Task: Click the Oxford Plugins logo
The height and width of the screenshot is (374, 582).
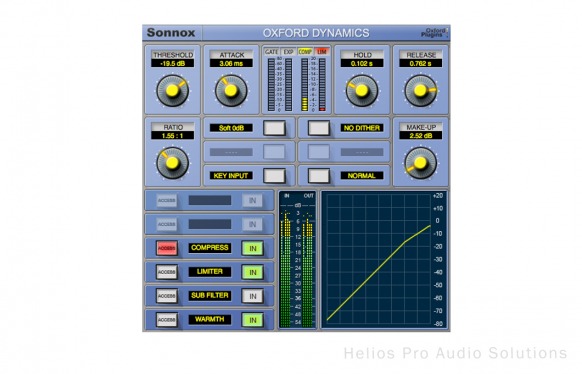Action: (434, 33)
